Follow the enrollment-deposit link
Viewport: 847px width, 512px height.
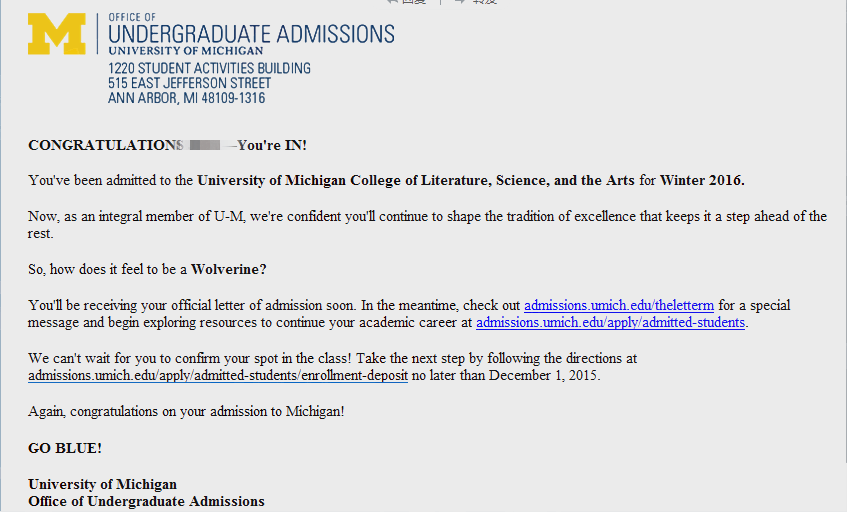click(x=218, y=375)
